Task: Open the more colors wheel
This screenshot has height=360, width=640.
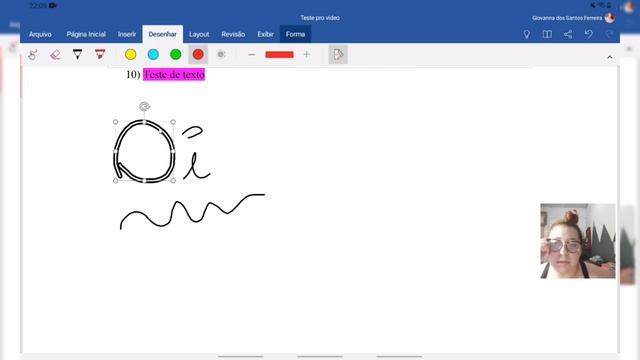Action: point(221,54)
